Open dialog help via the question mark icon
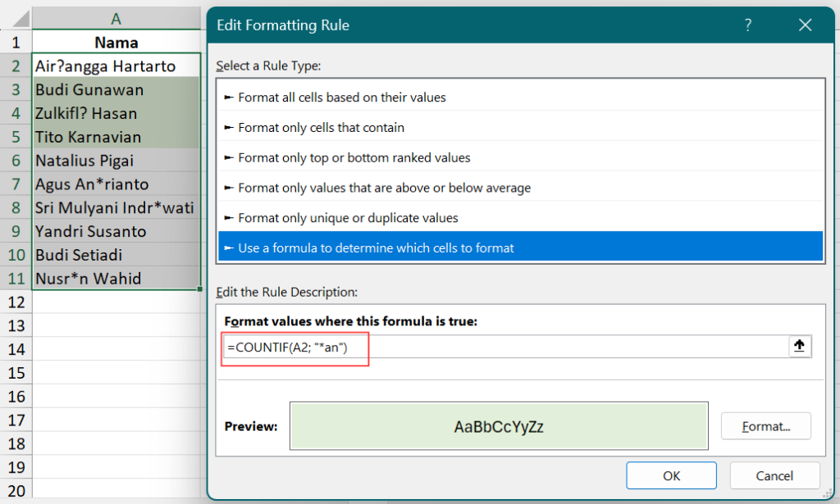This screenshot has height=504, width=840. coord(747,25)
